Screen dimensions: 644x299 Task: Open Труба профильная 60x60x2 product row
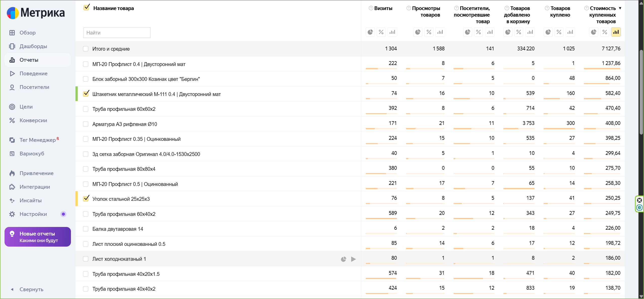(x=124, y=109)
